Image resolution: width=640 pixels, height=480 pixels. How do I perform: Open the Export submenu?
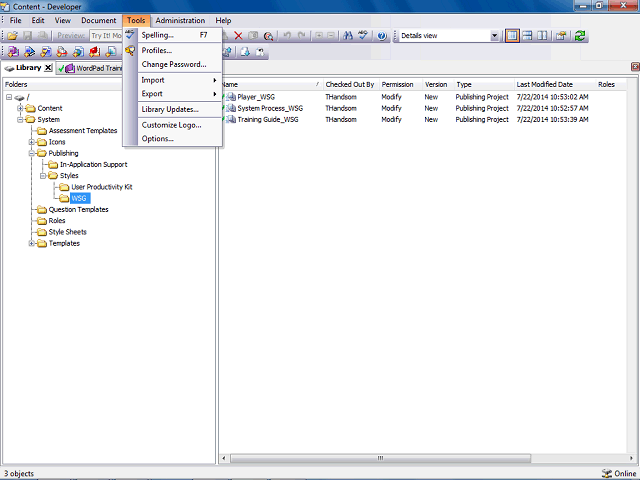179,94
